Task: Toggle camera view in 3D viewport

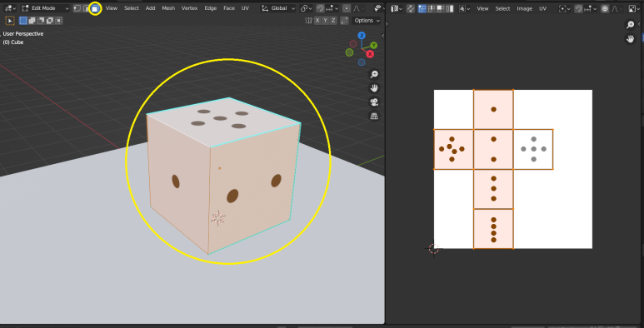Action: pyautogui.click(x=374, y=102)
